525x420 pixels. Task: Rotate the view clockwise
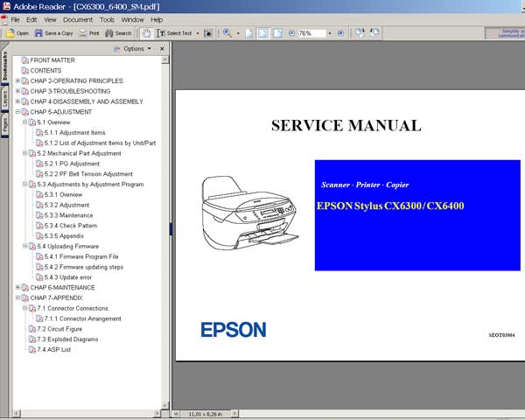click(360, 33)
